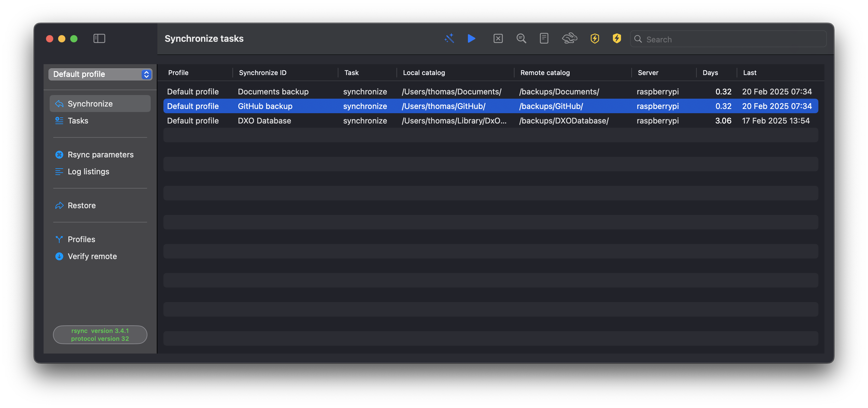Click the Restore arrow icon

click(59, 206)
